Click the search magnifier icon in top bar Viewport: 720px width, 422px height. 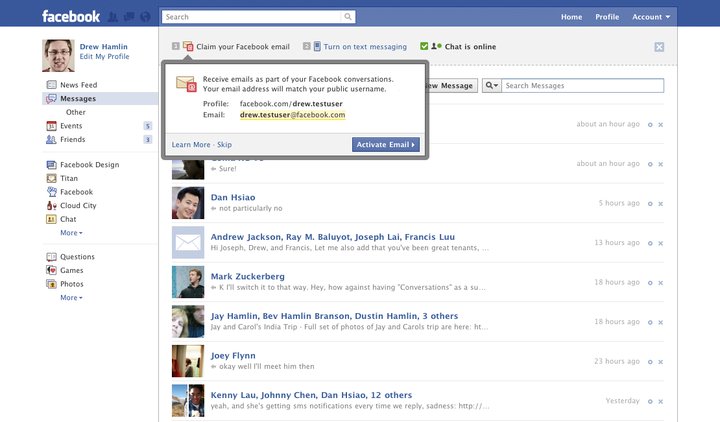point(348,17)
